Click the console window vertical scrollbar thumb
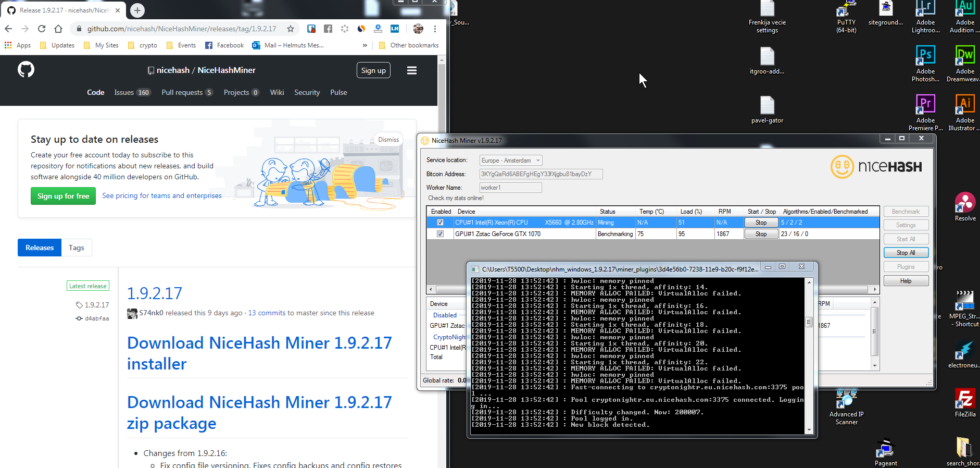The width and height of the screenshot is (980, 468). pyautogui.click(x=809, y=322)
